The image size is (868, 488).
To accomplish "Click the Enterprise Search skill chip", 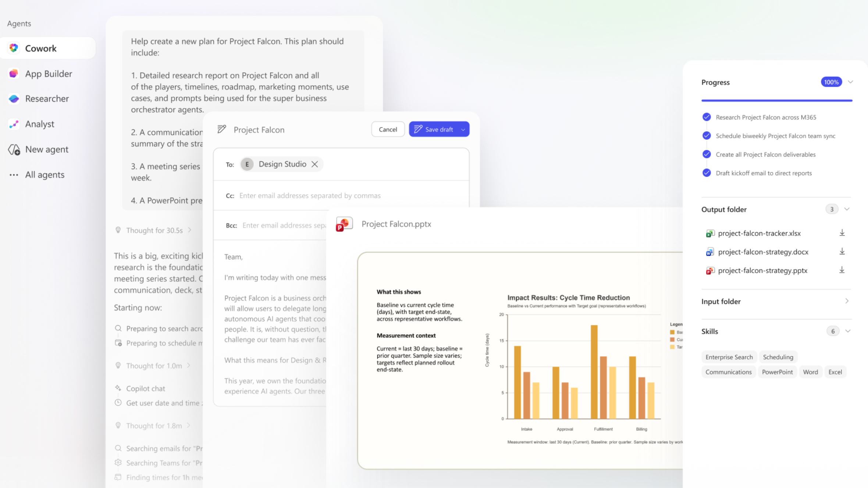I will pyautogui.click(x=729, y=357).
